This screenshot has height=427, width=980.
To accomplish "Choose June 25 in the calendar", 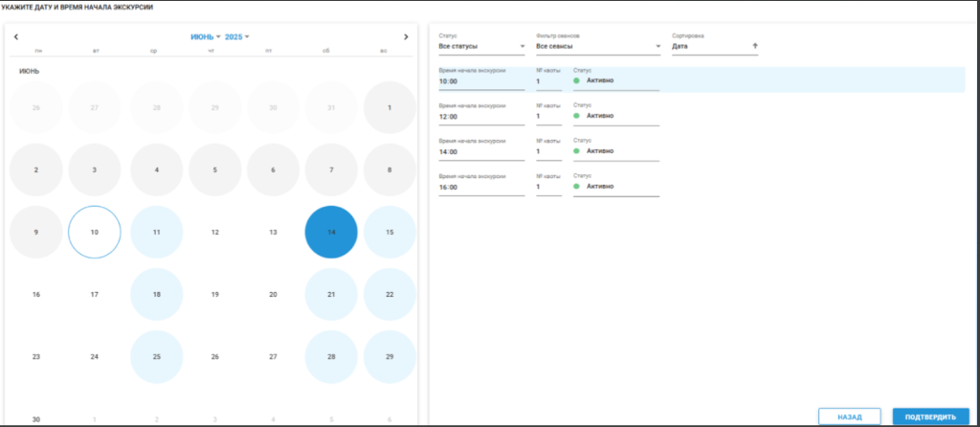I will click(157, 356).
